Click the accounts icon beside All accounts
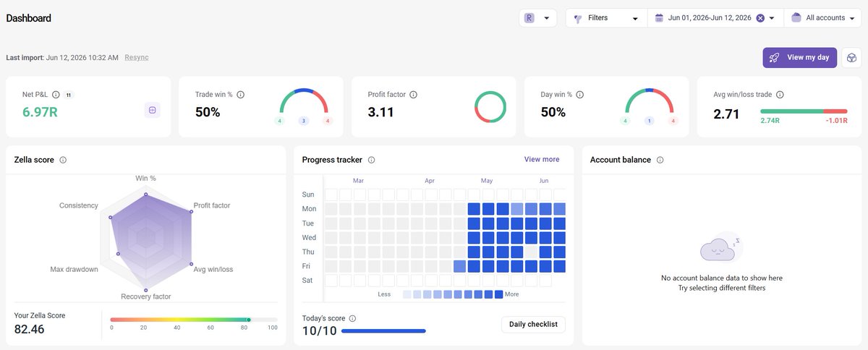This screenshot has height=350, width=868. click(x=796, y=18)
